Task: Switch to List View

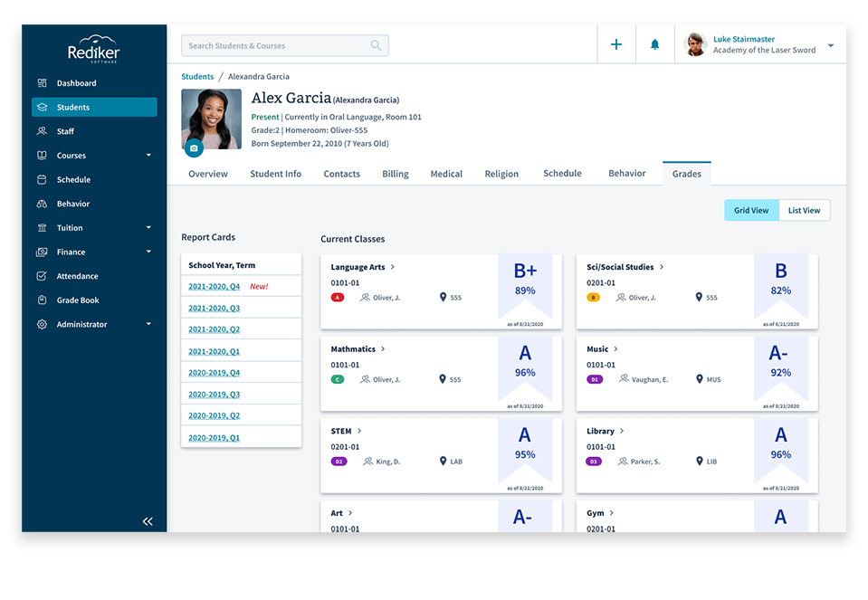Action: 805,210
